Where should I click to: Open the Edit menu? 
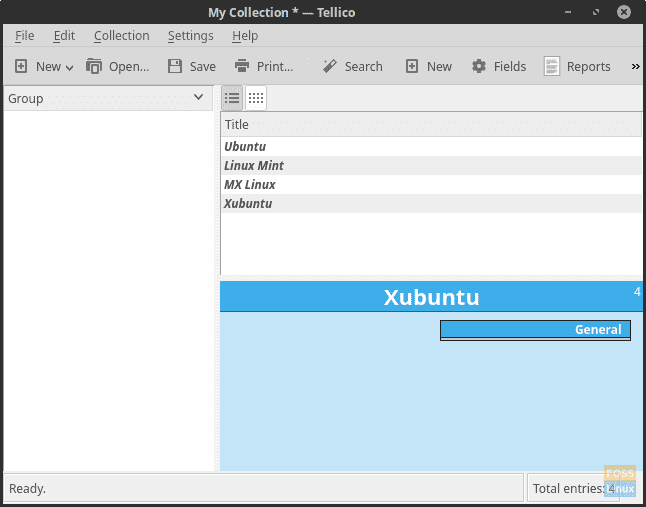click(64, 36)
